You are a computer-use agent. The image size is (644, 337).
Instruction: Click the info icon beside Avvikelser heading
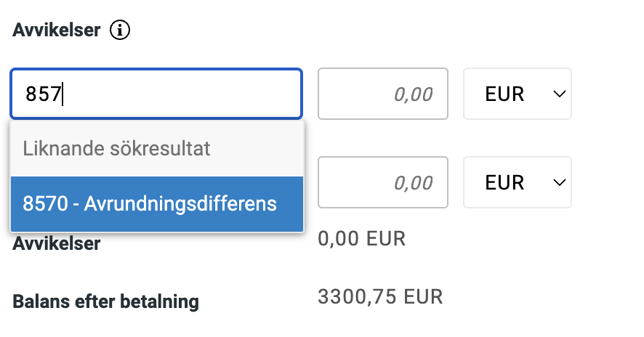coord(120,31)
